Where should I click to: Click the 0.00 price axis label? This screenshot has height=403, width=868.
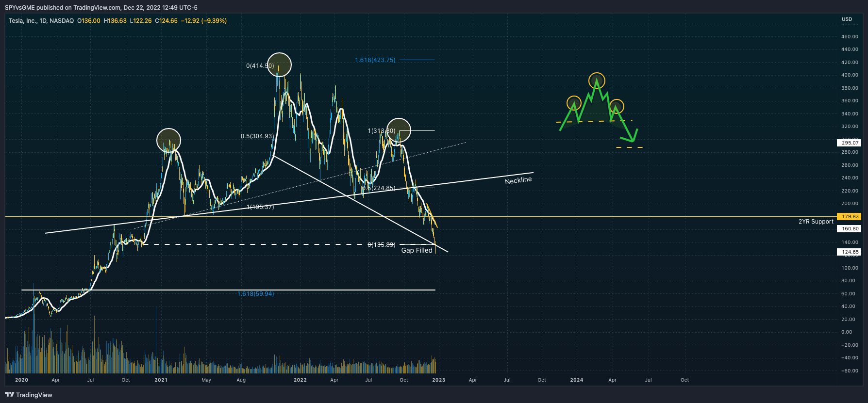click(x=847, y=332)
